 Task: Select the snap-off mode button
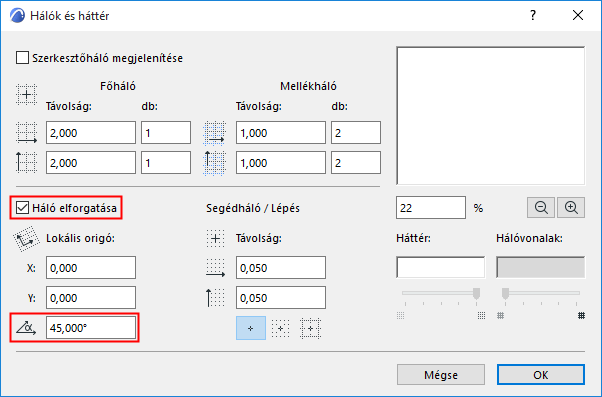251,328
